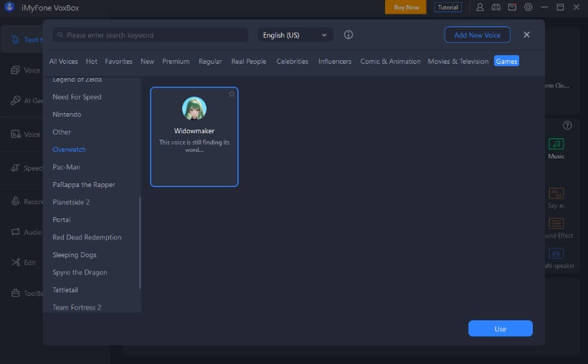Open AI Generation sidebar icon

pos(15,100)
